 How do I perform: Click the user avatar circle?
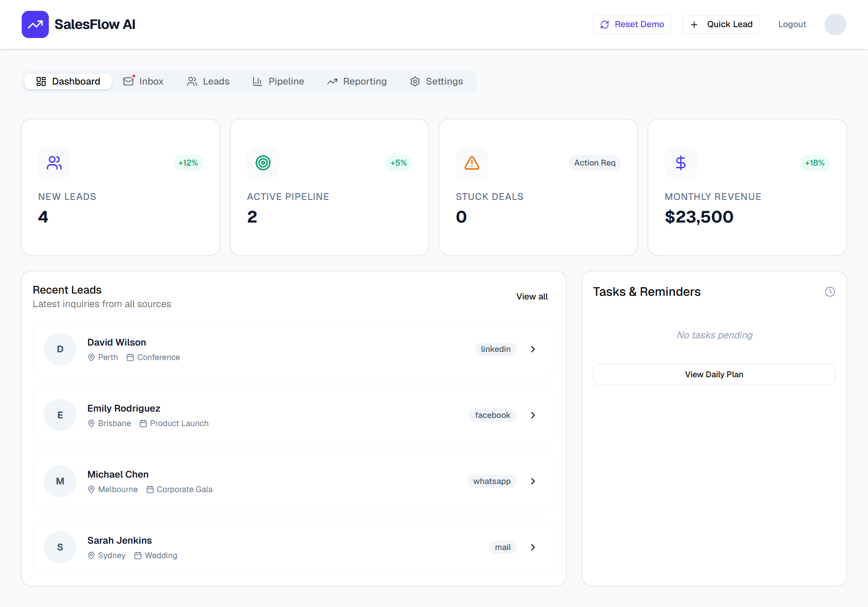[x=835, y=24]
